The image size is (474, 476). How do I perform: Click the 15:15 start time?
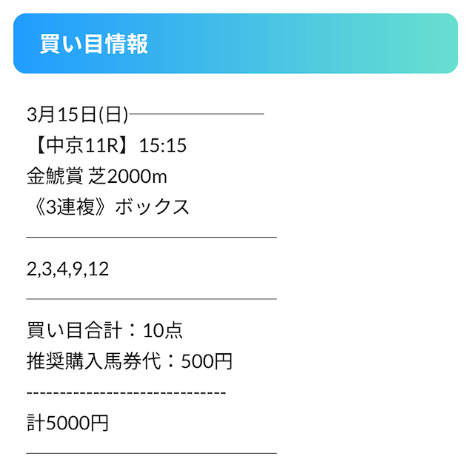[163, 146]
